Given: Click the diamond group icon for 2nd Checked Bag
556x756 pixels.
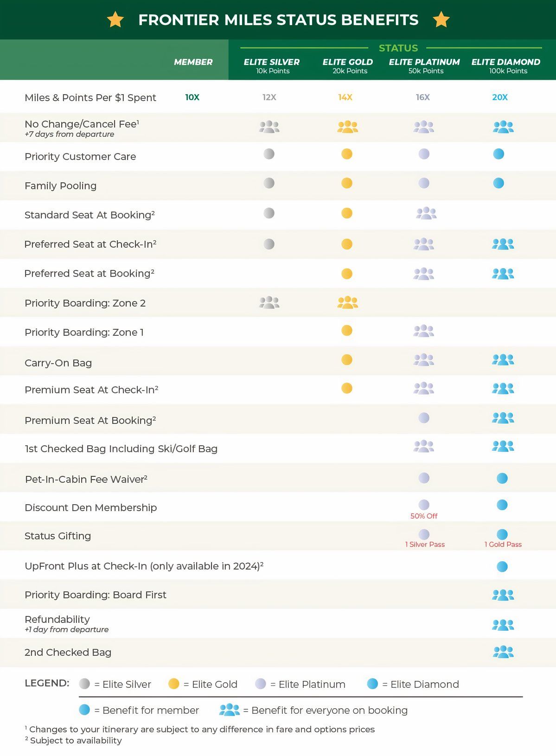Looking at the screenshot, I should (503, 652).
